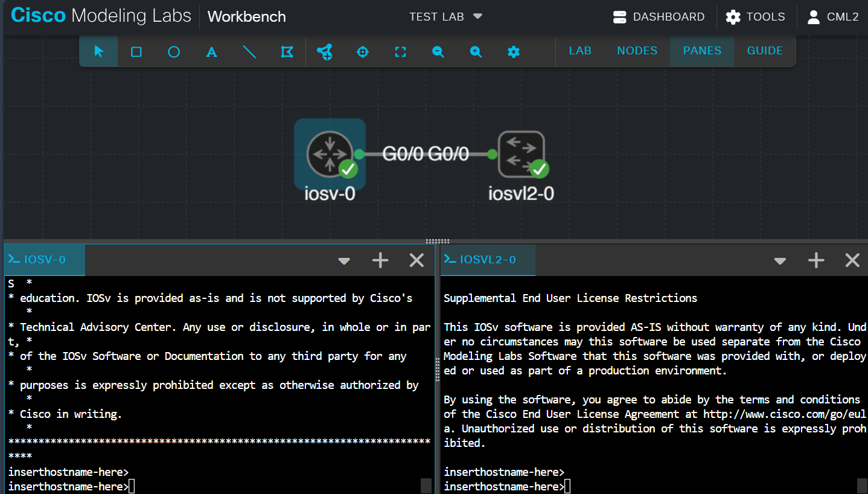Open the GUIDE panel
The height and width of the screenshot is (494, 868).
(x=765, y=51)
